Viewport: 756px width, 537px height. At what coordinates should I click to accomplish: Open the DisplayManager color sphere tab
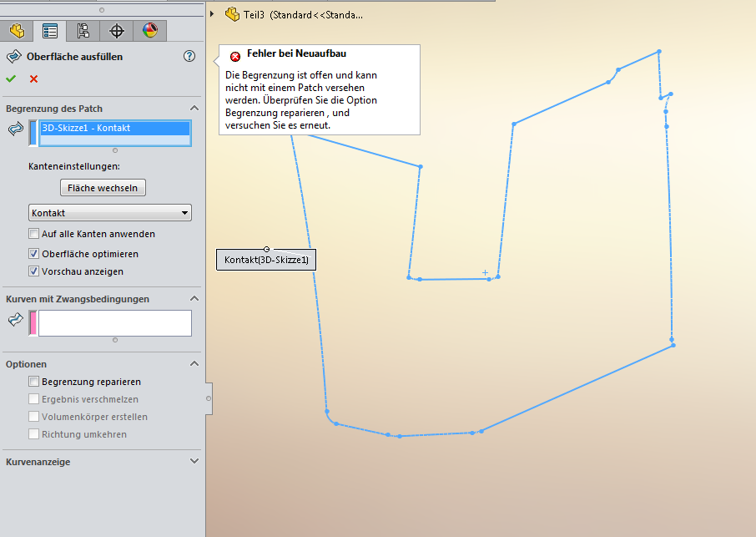pyautogui.click(x=150, y=31)
